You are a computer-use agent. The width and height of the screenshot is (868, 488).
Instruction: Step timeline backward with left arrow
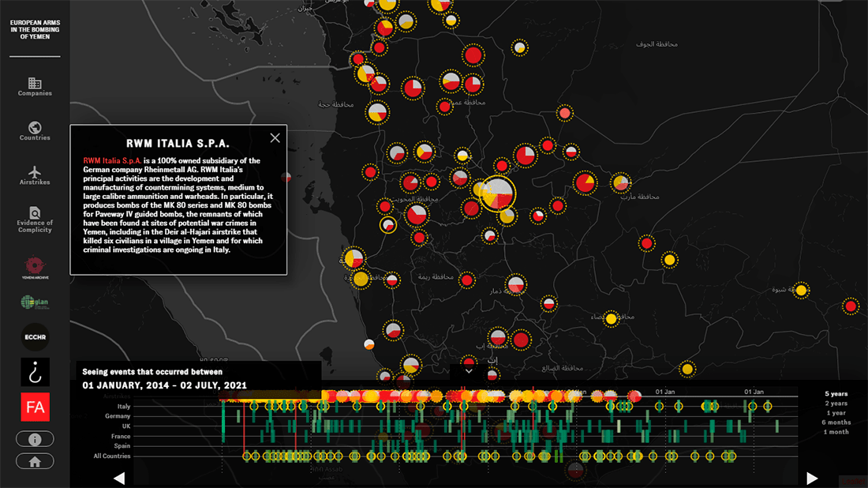(x=119, y=478)
